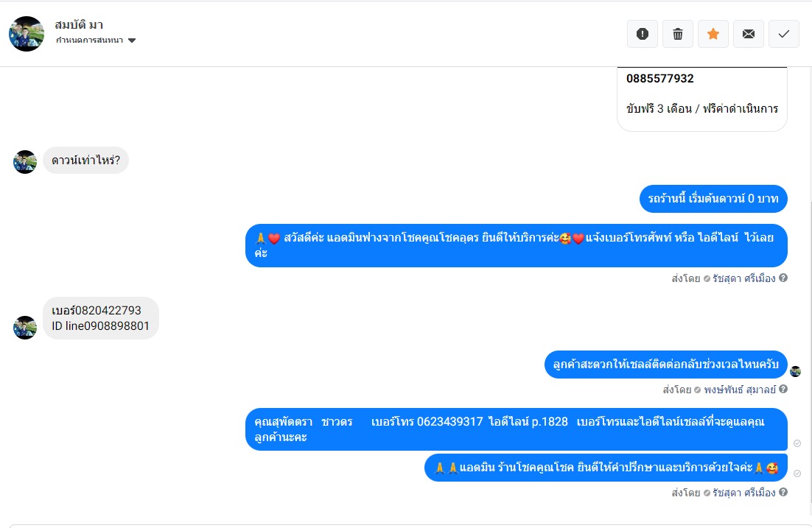Mark conversation unread with envelope icon

pos(749,34)
